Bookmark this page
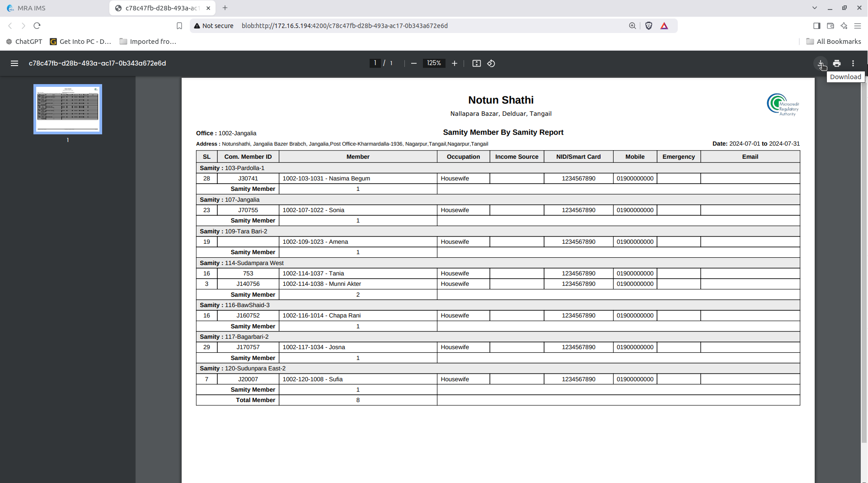This screenshot has width=868, height=483. pyautogui.click(x=179, y=26)
